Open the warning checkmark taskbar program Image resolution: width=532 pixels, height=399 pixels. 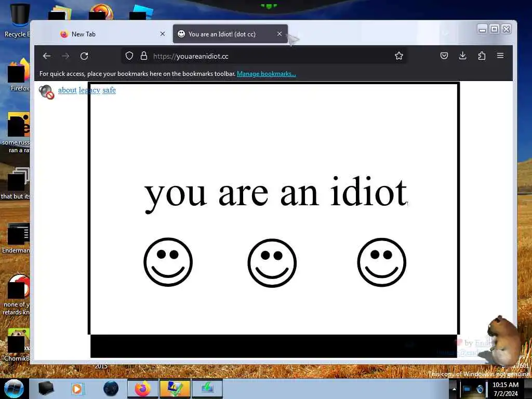175,389
